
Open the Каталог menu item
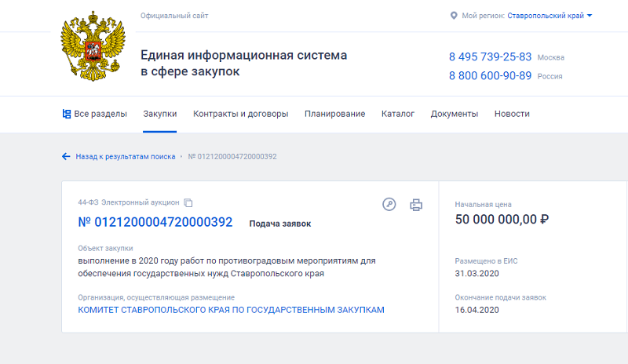[x=398, y=114]
